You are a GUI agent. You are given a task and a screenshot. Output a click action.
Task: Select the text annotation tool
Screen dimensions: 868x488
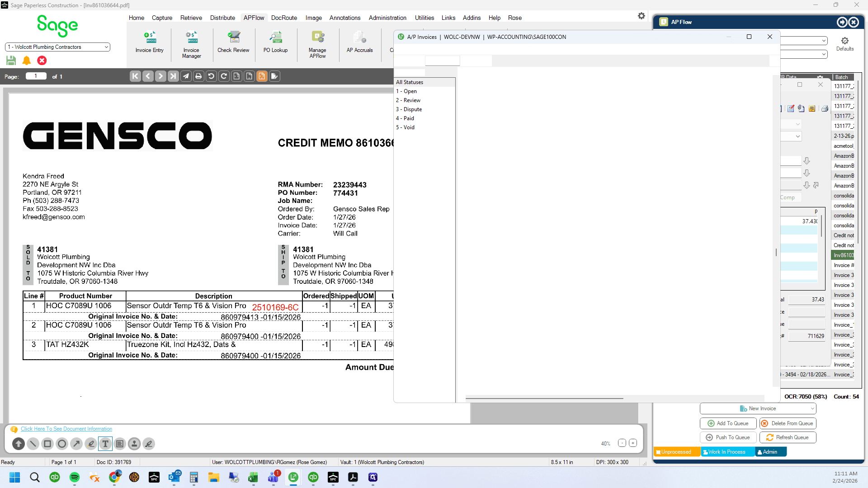tap(105, 444)
